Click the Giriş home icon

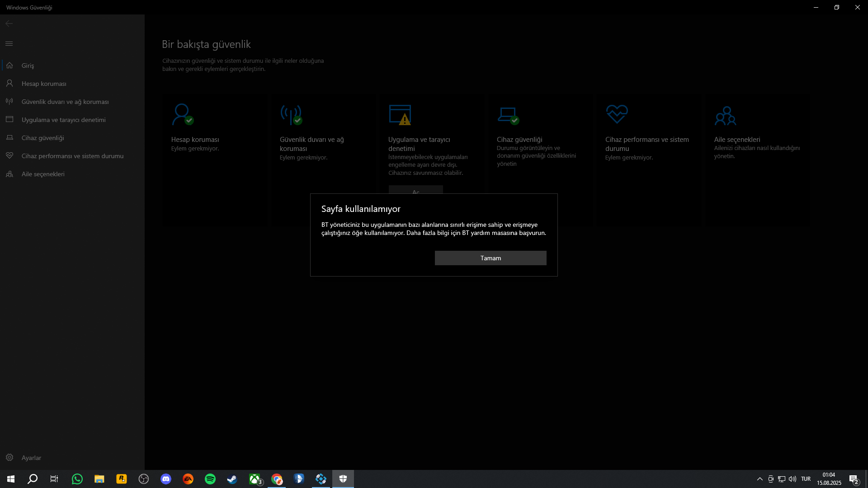tap(9, 66)
